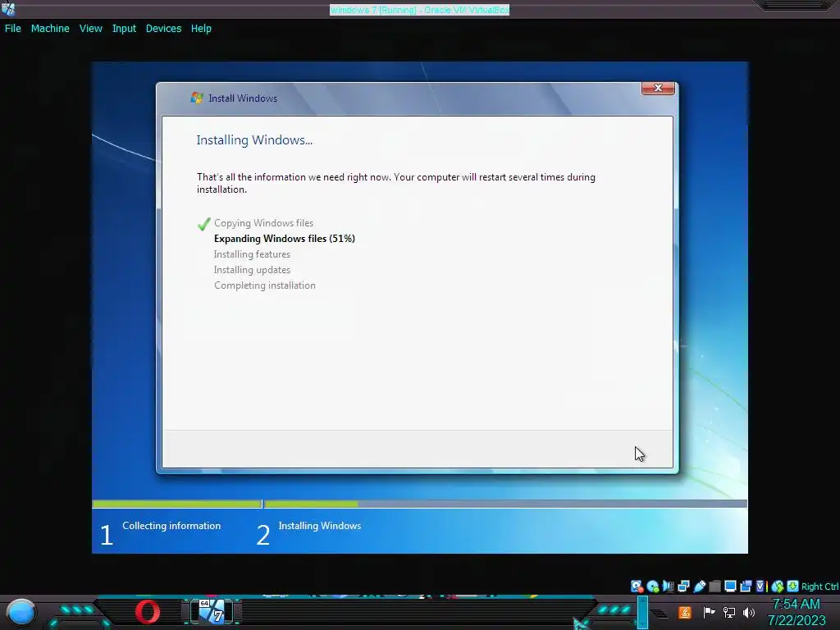The height and width of the screenshot is (630, 840).
Task: Click the VirtualBox window title text
Action: click(x=419, y=10)
